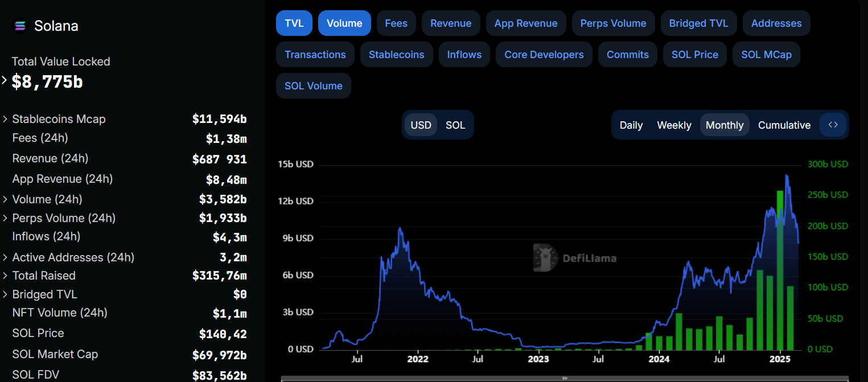Viewport: 868px width, 382px height.
Task: Expand the Total Value Locked breakdown
Action: coord(5,80)
